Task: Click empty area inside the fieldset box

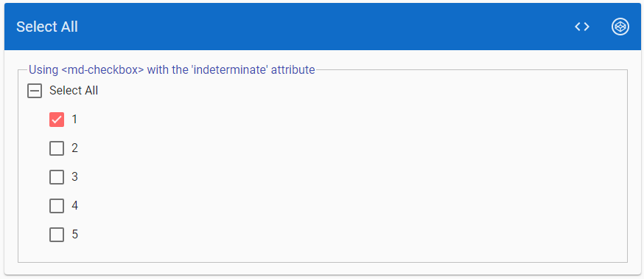Action: pyautogui.click(x=349, y=173)
